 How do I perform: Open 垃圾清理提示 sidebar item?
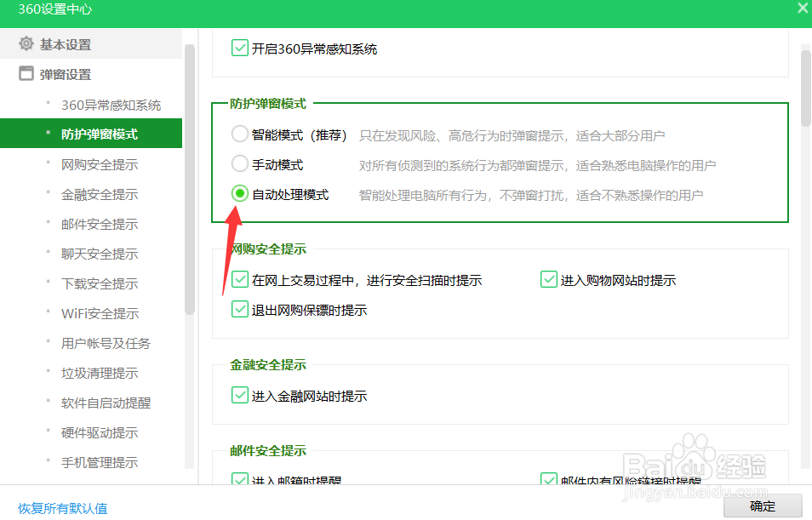tap(100, 374)
